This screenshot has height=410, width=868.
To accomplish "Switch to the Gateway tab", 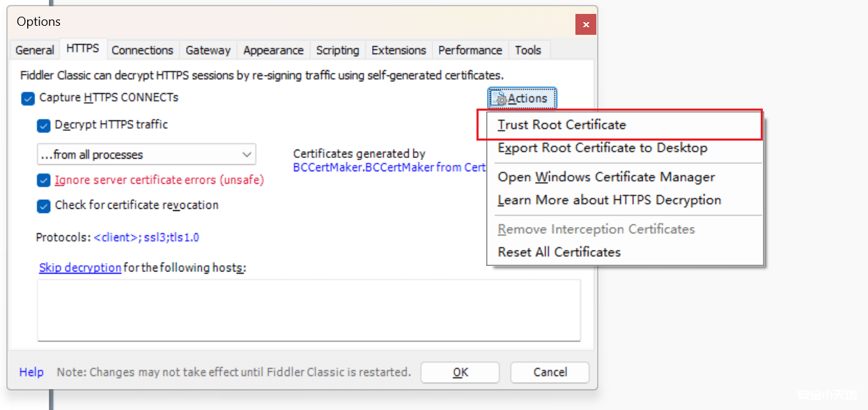I will point(208,50).
